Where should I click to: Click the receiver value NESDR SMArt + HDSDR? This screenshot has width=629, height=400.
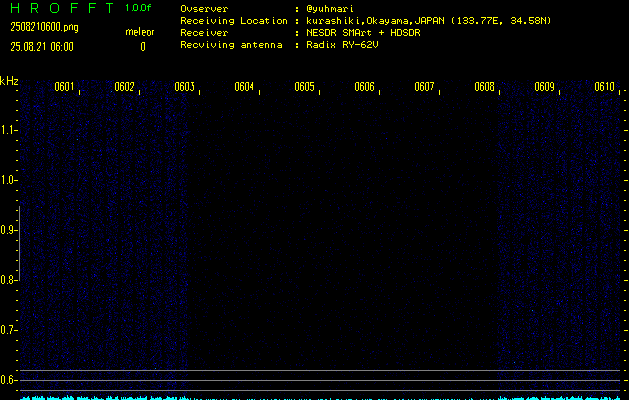[x=363, y=33]
